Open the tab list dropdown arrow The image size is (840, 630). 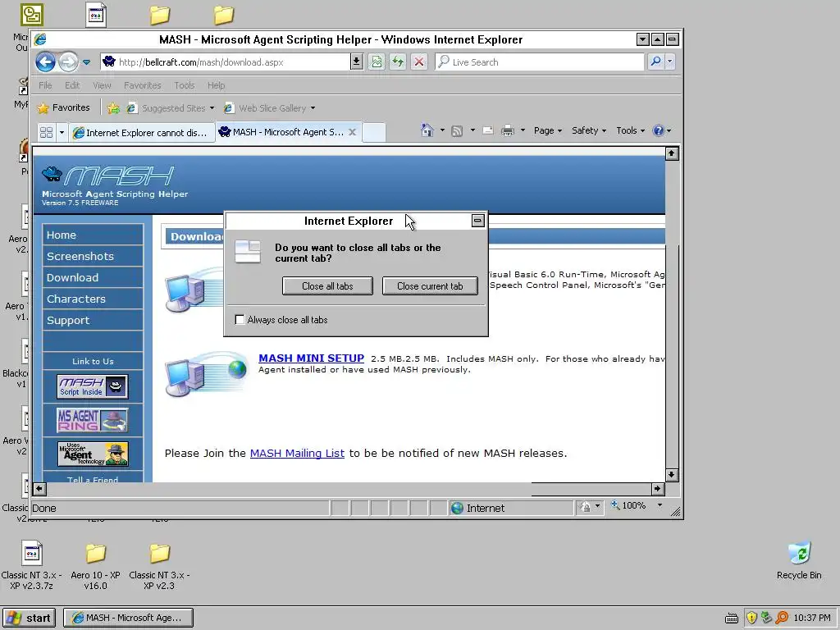pos(62,132)
